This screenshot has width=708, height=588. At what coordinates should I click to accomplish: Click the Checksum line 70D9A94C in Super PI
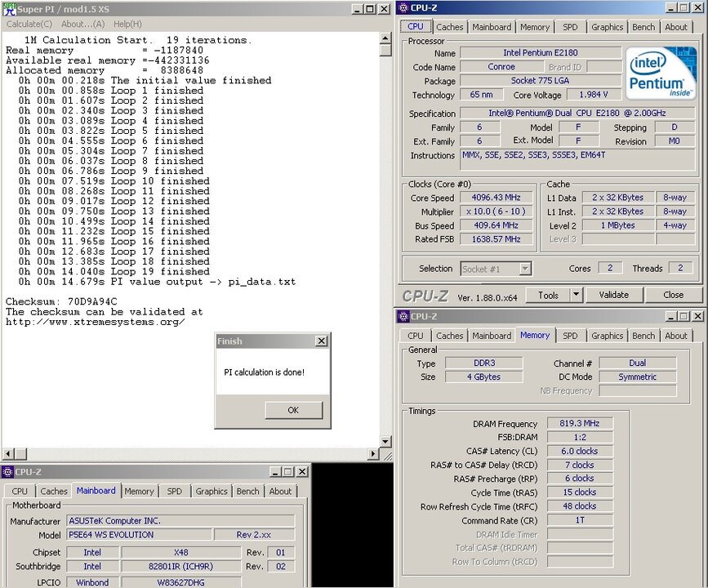61,301
